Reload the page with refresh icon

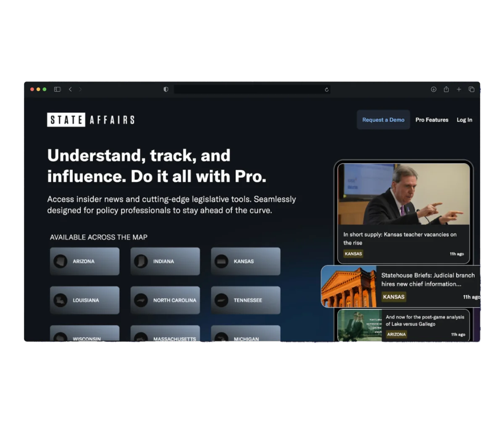tap(326, 89)
